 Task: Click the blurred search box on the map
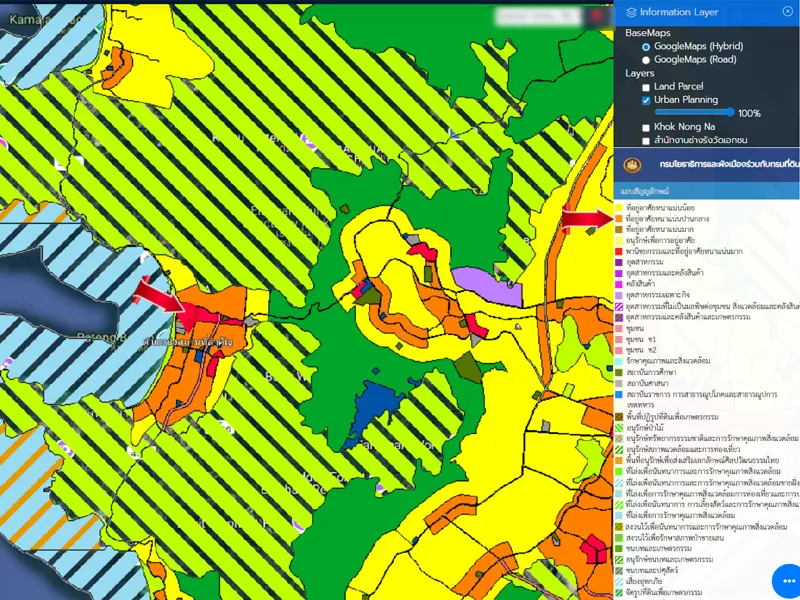[x=540, y=16]
